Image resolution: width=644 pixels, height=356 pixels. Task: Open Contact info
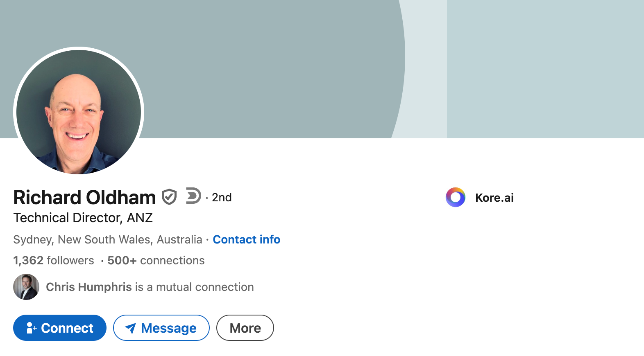point(246,239)
